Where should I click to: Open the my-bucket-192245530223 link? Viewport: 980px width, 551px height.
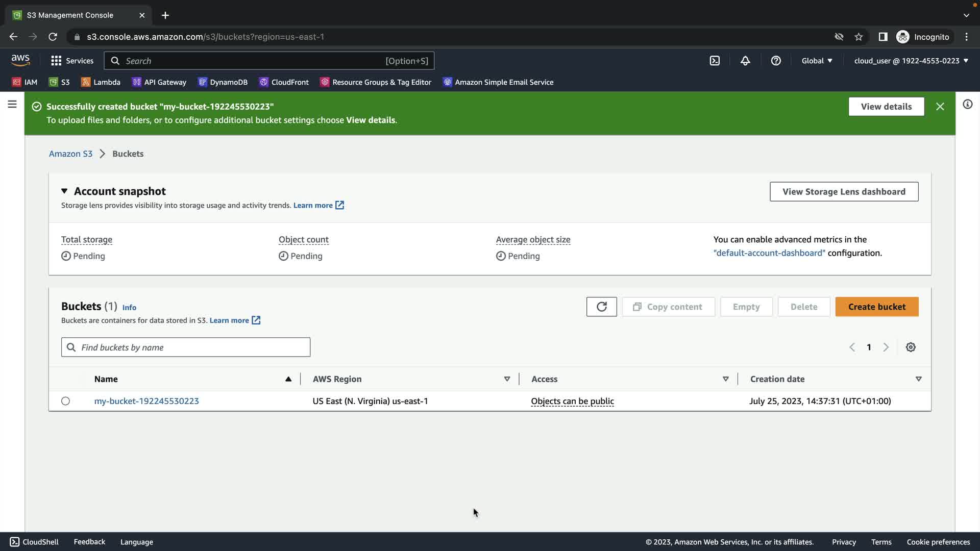point(146,401)
